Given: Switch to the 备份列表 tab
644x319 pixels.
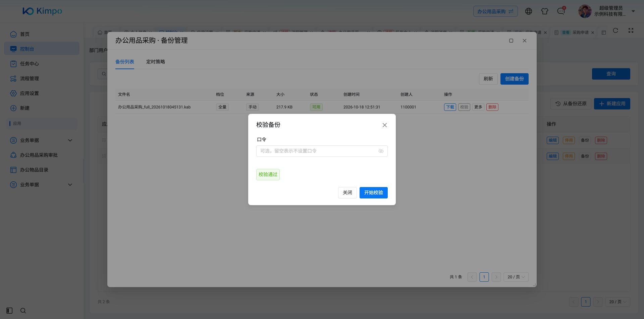Looking at the screenshot, I should (x=125, y=62).
